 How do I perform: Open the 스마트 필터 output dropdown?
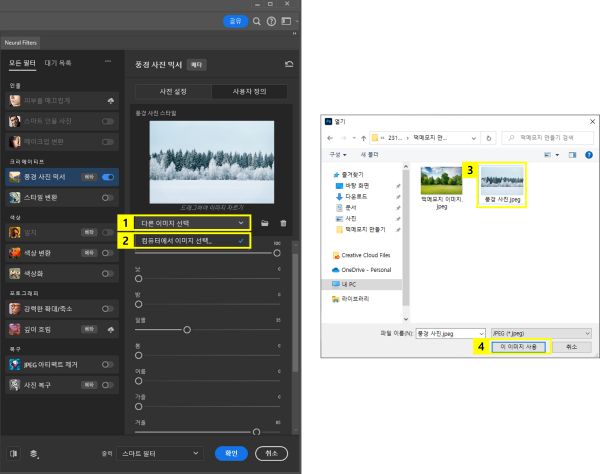(x=160, y=454)
